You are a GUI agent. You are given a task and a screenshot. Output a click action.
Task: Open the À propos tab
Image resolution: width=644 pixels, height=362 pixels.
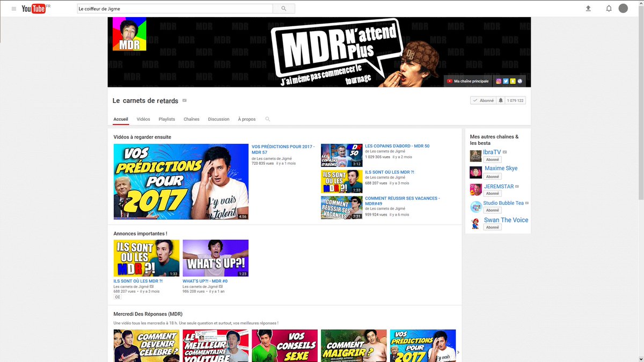pos(247,119)
